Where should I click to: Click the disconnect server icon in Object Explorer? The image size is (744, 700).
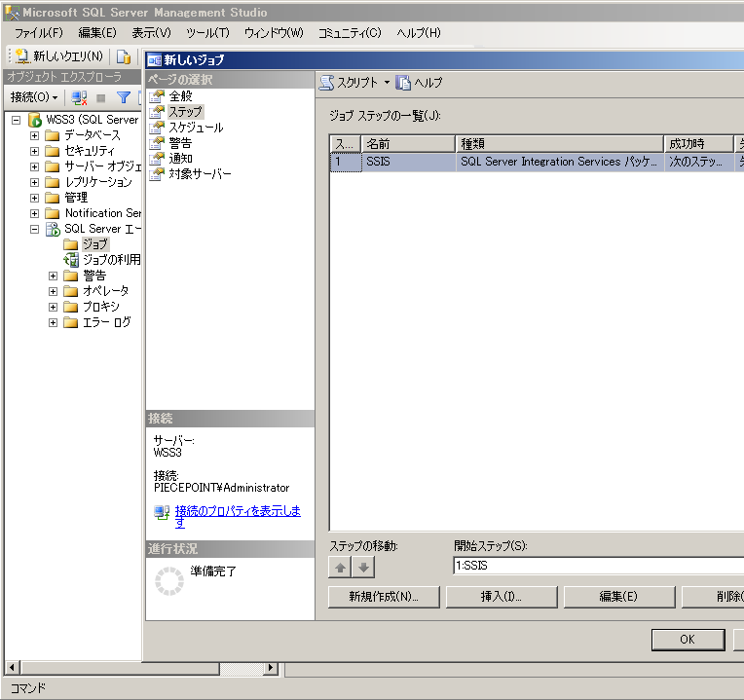point(79,97)
